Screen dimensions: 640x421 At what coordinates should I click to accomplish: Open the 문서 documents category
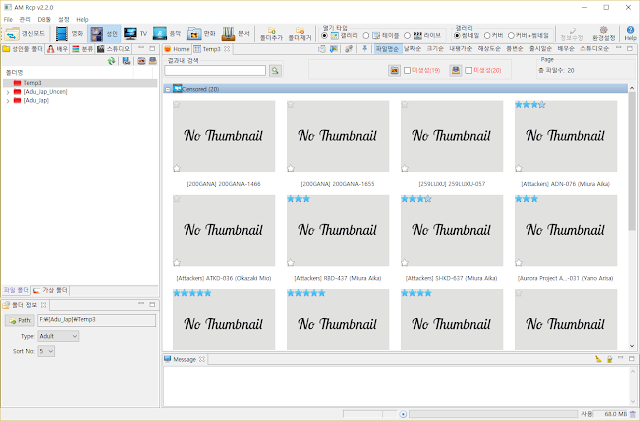[x=228, y=34]
